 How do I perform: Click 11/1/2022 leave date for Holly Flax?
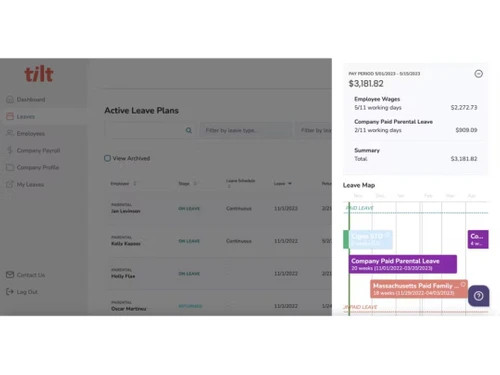(x=286, y=273)
